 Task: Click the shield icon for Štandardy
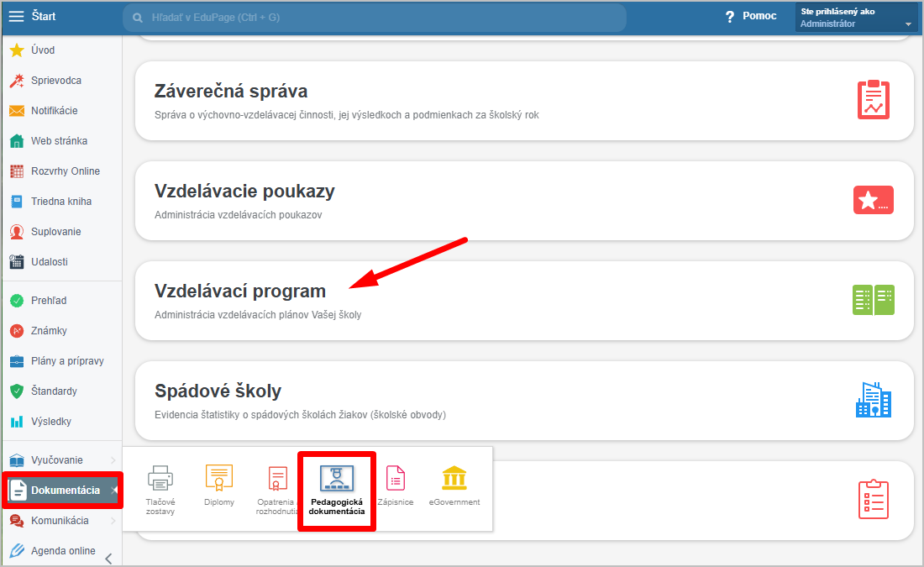pos(17,391)
